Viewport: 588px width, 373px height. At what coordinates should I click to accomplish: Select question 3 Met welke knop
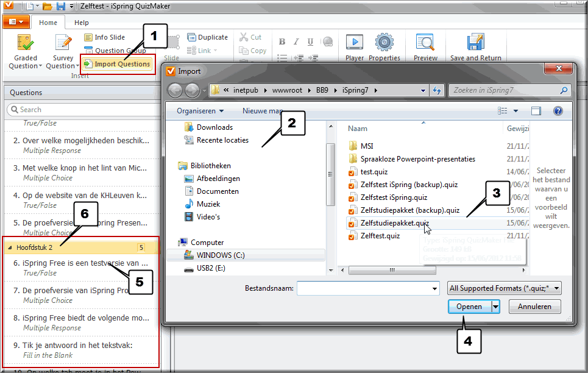coord(82,172)
